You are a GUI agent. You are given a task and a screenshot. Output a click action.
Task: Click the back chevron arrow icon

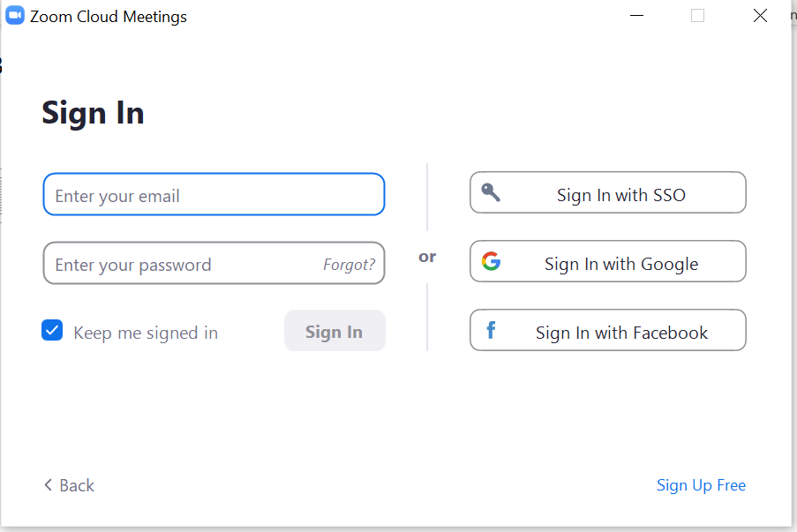tap(49, 485)
